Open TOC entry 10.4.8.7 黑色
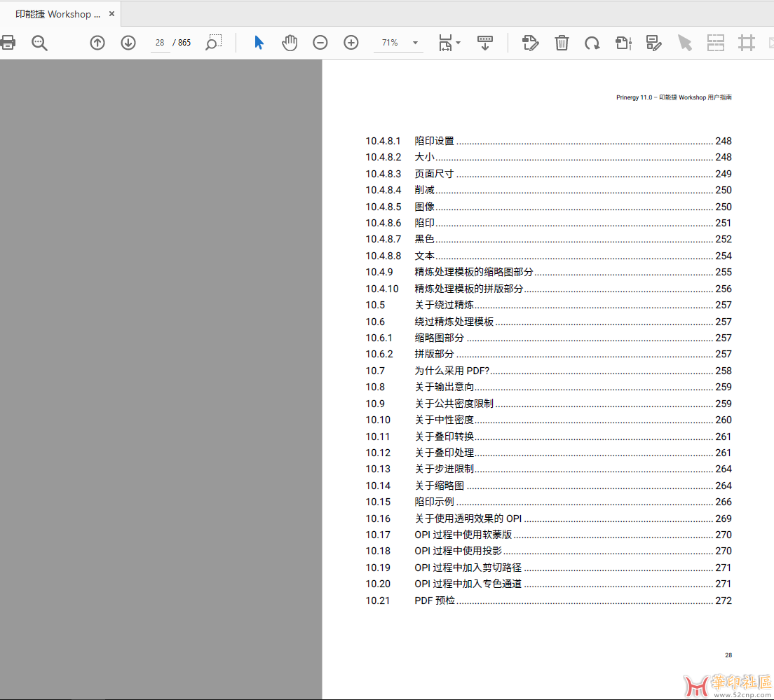Image resolution: width=774 pixels, height=700 pixels. [x=548, y=239]
